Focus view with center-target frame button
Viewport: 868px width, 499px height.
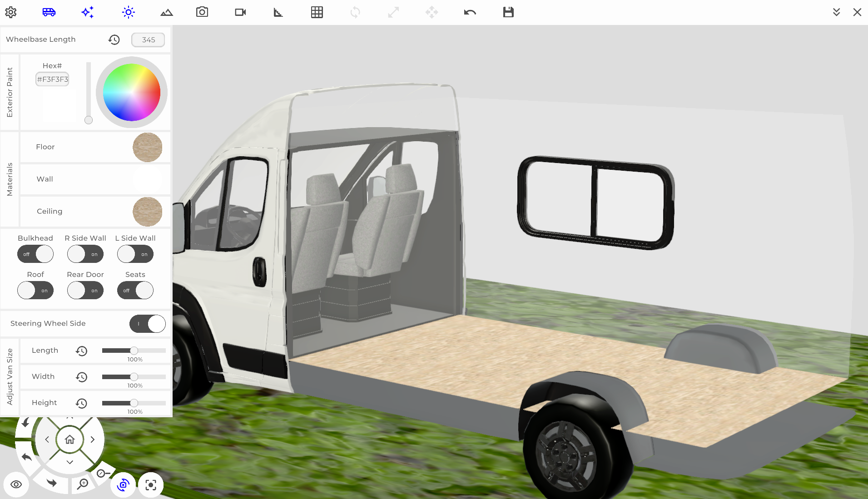coord(151,485)
